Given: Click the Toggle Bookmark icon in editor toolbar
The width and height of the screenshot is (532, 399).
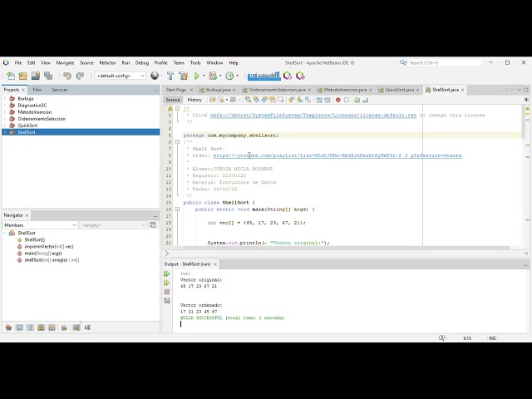Looking at the screenshot, I should (x=308, y=100).
